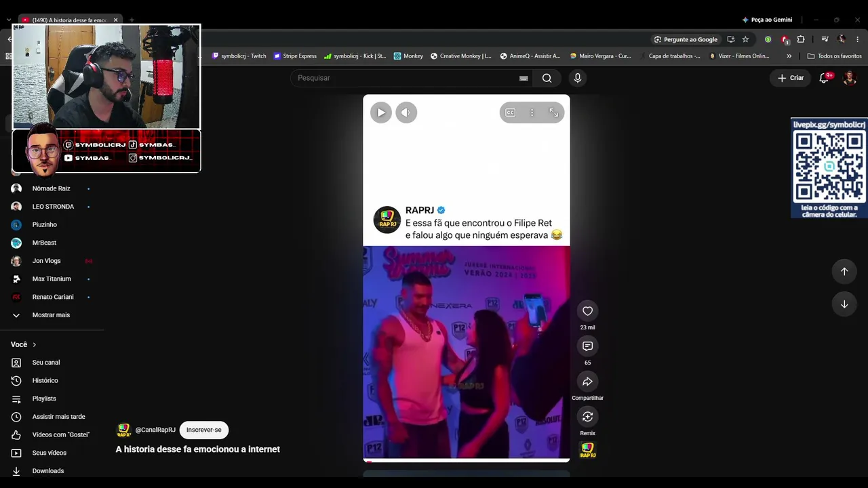This screenshot has width=868, height=488.
Task: Click the install app icon in address bar
Action: [730, 39]
